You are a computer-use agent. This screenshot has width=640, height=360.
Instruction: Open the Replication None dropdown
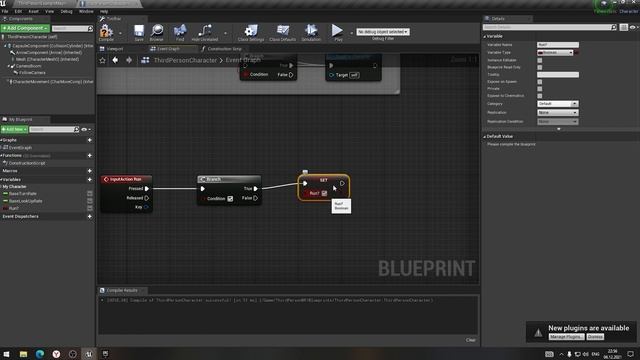tap(558, 112)
